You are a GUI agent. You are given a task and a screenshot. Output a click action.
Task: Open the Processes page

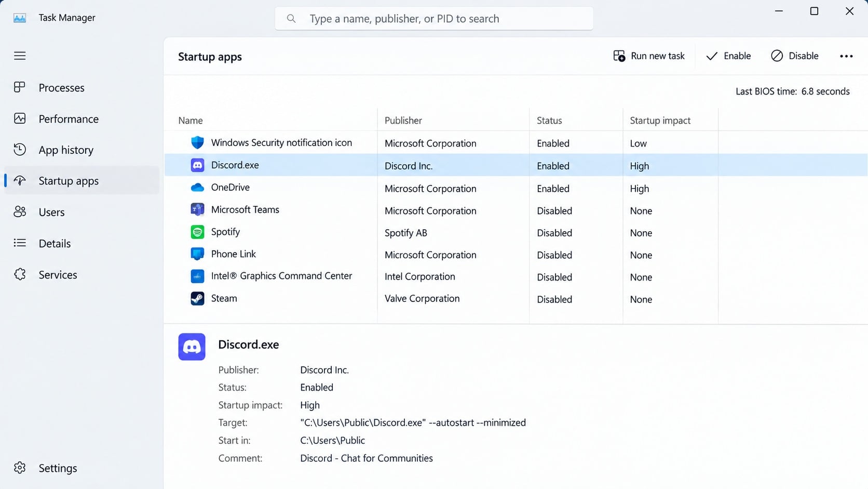(82, 87)
